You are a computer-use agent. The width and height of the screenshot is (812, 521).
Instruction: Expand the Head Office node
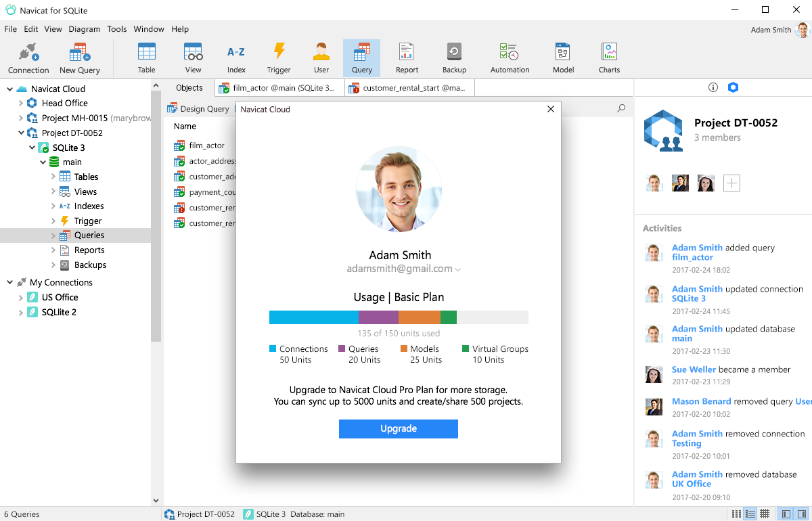click(x=20, y=103)
